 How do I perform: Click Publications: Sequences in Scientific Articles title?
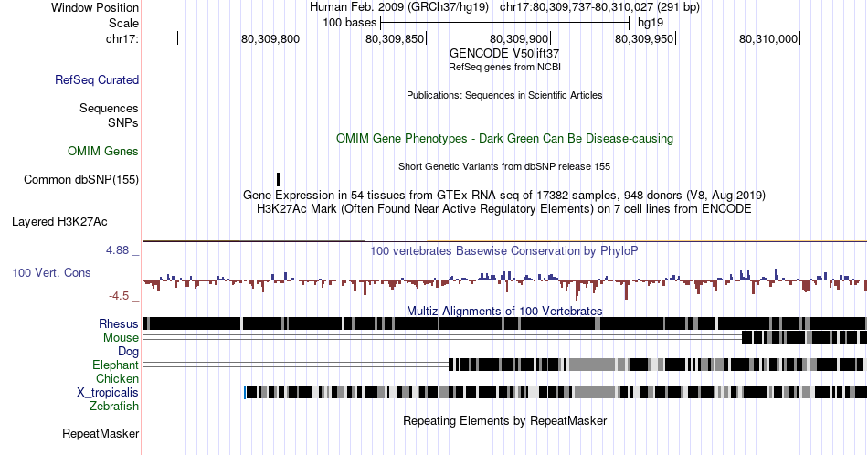click(x=504, y=95)
